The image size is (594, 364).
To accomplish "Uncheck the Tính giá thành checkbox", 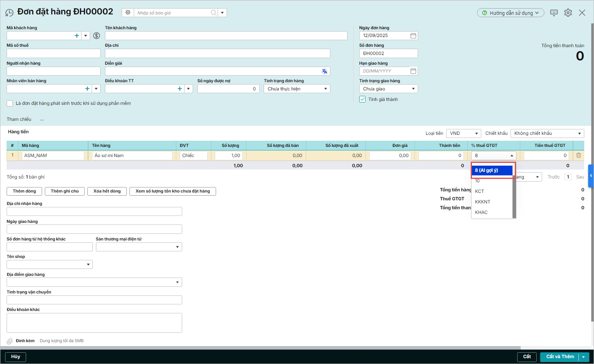I will (362, 99).
